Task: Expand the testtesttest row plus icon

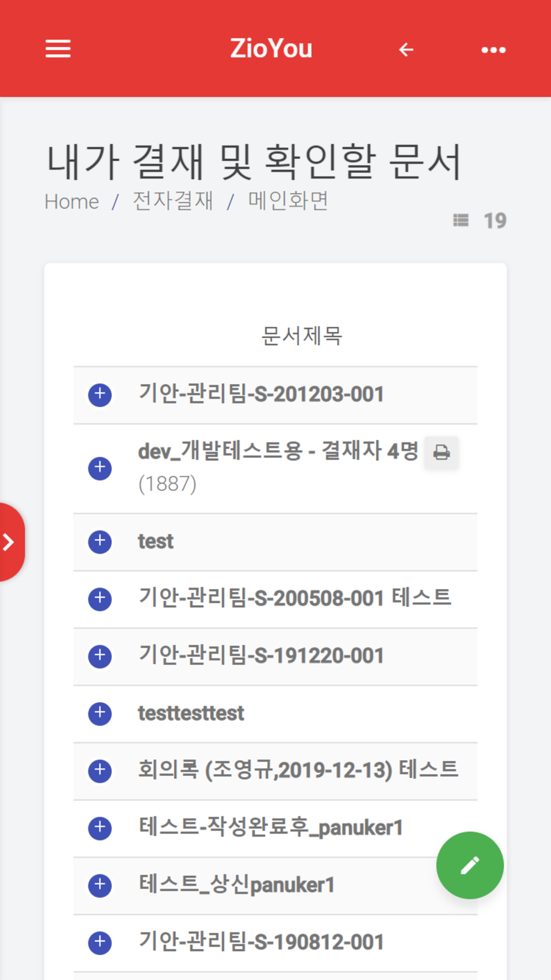Action: [x=100, y=713]
